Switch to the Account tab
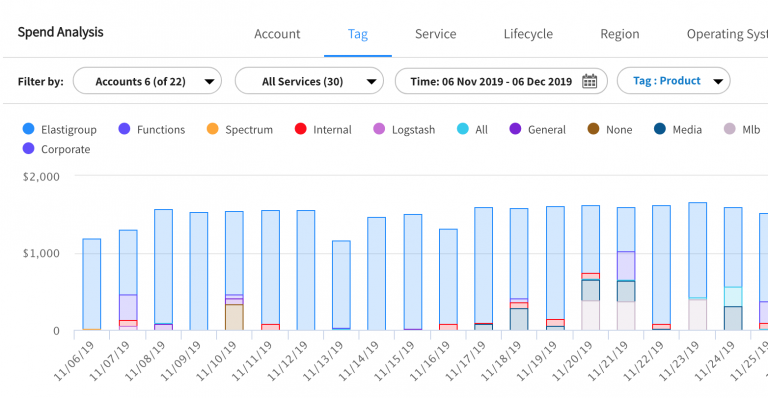 pyautogui.click(x=277, y=34)
